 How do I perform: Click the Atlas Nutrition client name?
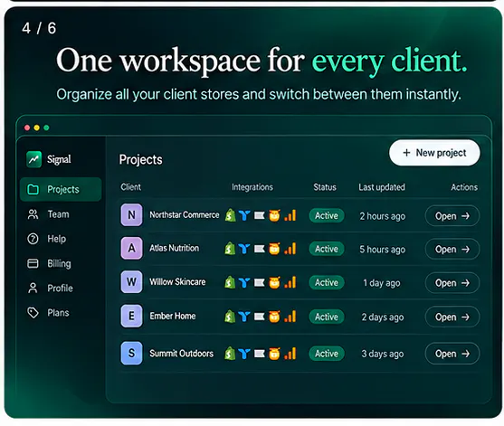pyautogui.click(x=175, y=248)
